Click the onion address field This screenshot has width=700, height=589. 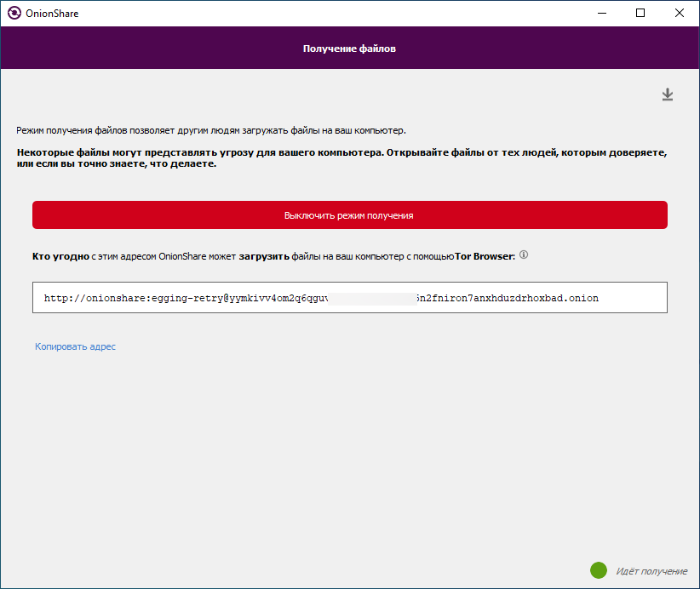[349, 298]
